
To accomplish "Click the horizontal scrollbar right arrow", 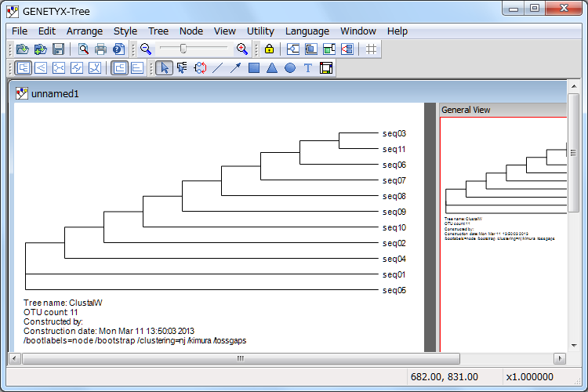I will click(559, 359).
